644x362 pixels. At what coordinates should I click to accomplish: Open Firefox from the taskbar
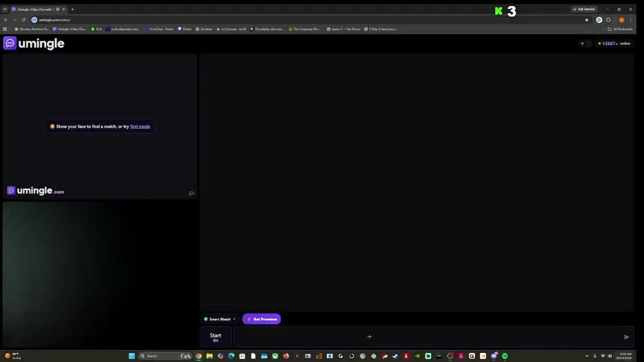[x=286, y=356]
